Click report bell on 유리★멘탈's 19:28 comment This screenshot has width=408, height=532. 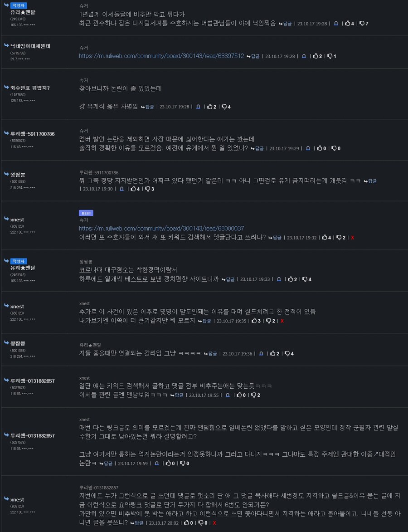[x=336, y=24]
